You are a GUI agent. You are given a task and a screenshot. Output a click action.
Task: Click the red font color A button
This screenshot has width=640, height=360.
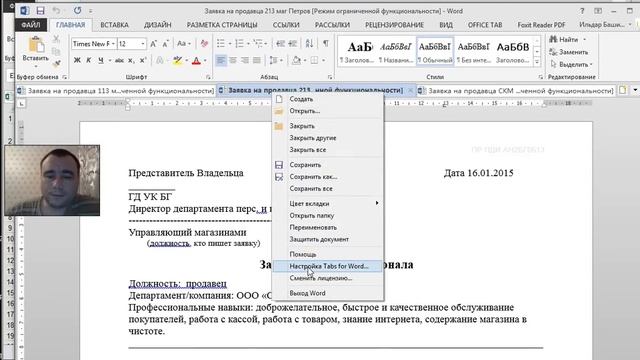[x=196, y=60]
